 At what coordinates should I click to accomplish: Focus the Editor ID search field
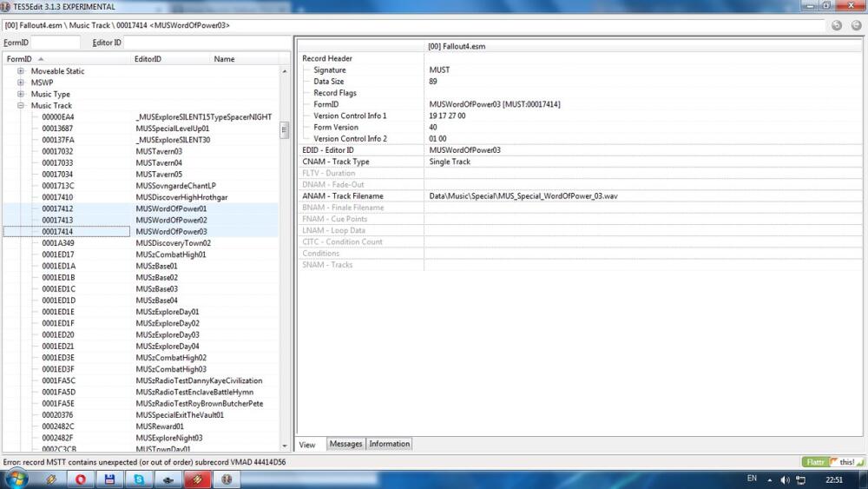[x=207, y=43]
